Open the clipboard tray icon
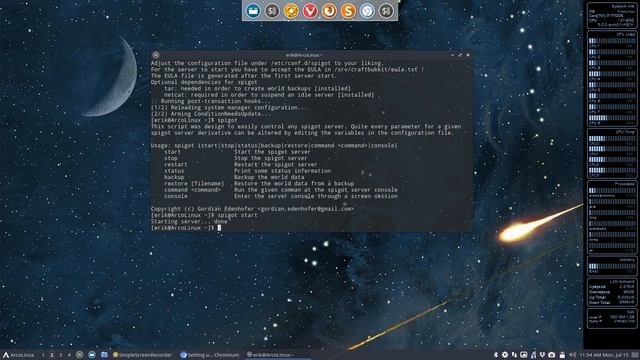Image resolution: width=640 pixels, height=360 pixels. 562,355
